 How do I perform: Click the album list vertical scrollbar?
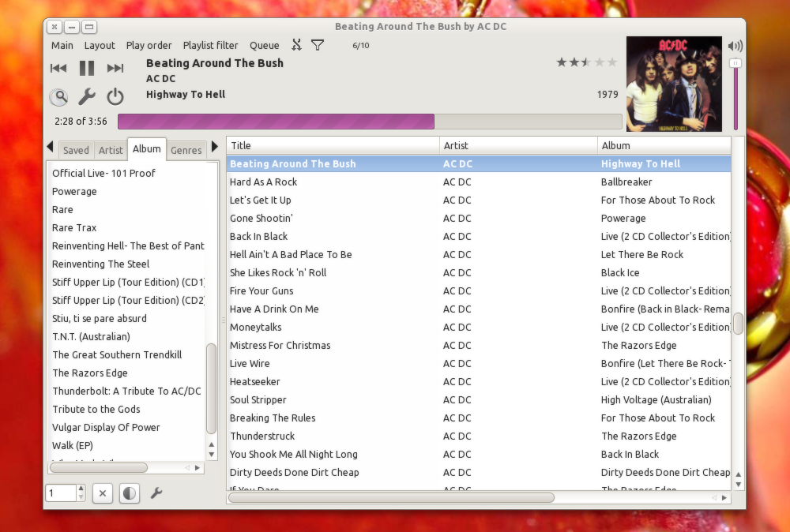tap(211, 388)
